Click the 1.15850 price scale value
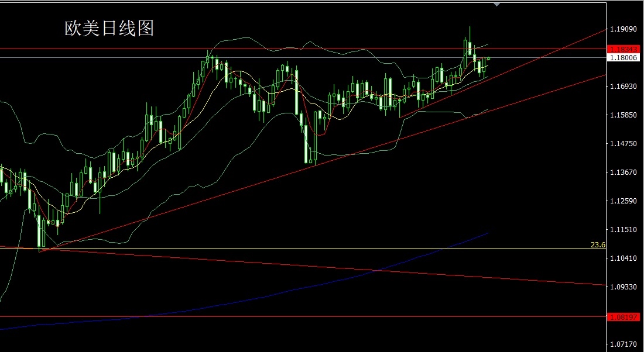The height and width of the screenshot is (352, 644). pos(624,115)
